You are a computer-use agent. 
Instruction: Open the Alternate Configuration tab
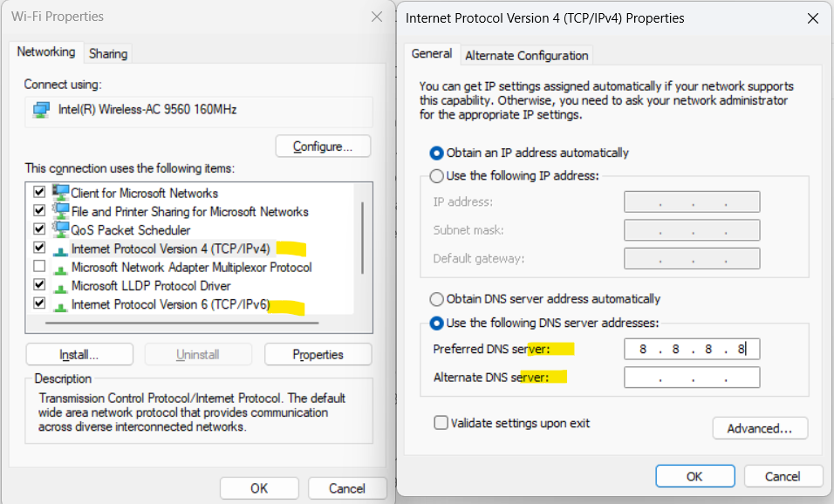(x=527, y=56)
